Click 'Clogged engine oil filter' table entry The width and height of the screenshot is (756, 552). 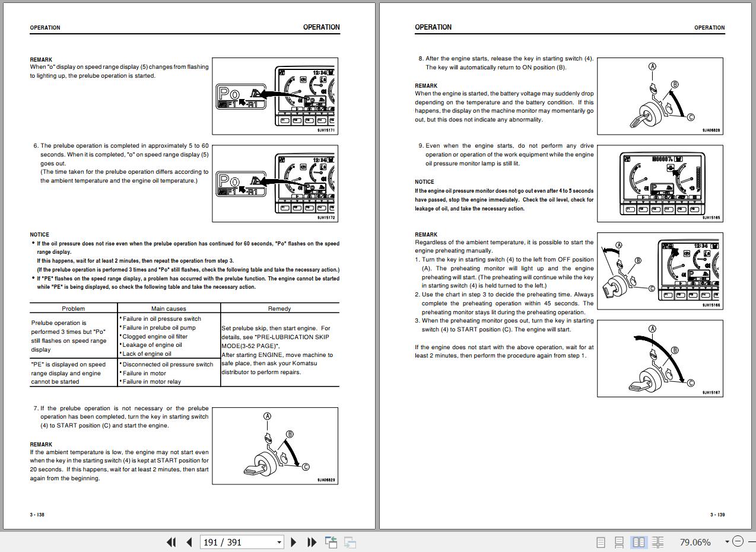coord(154,336)
